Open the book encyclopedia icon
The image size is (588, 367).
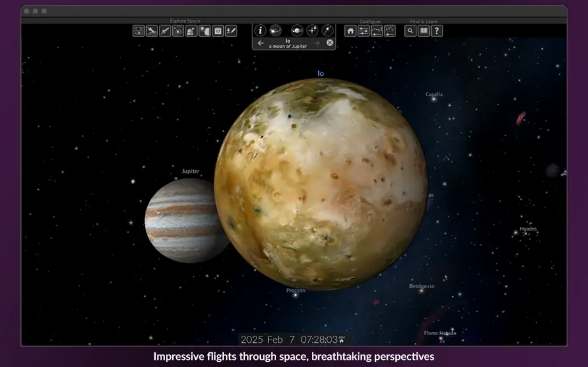point(423,31)
